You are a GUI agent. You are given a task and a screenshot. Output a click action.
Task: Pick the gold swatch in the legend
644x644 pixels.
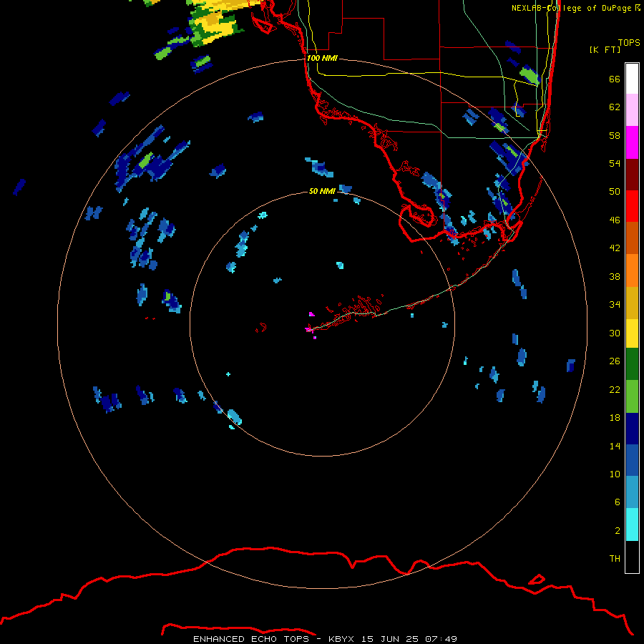pos(632,303)
